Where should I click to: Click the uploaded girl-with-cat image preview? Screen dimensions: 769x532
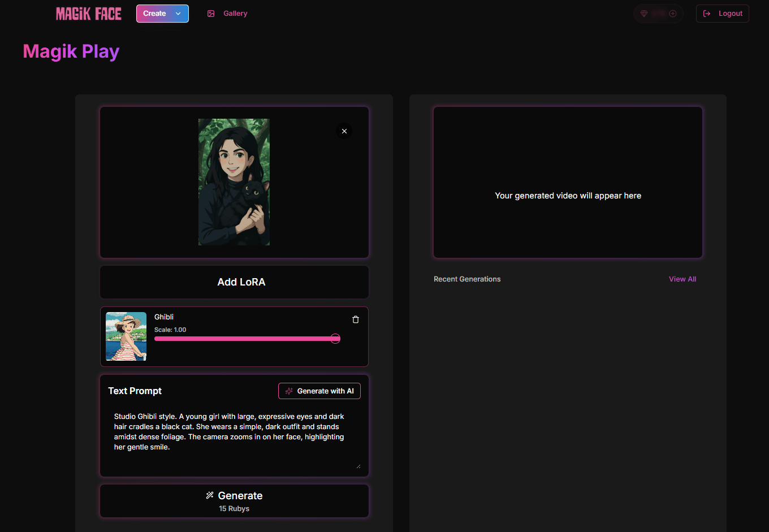(234, 182)
